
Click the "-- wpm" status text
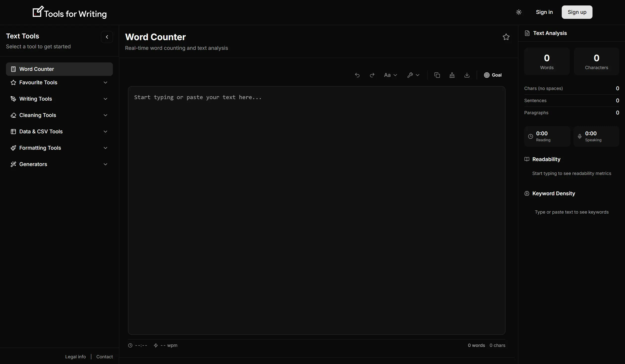coord(169,345)
